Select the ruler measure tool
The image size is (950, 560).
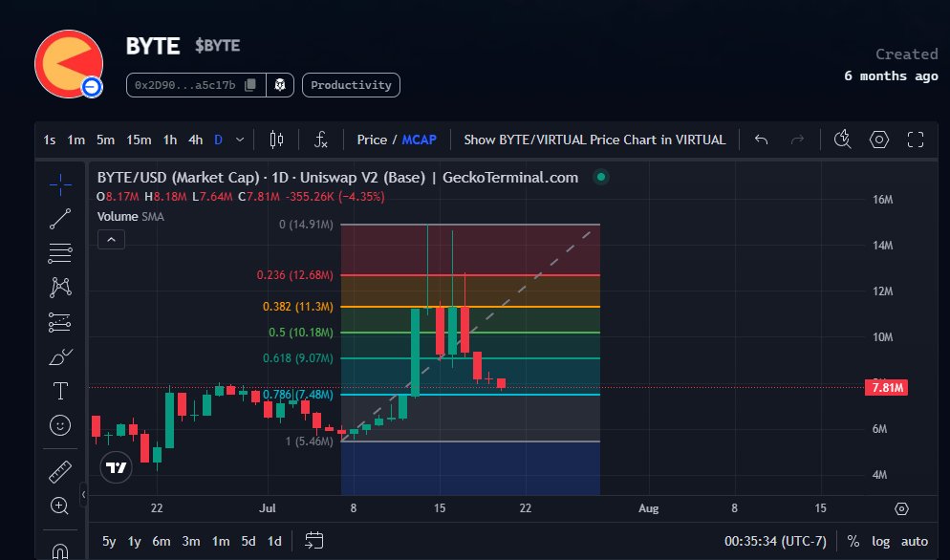pyautogui.click(x=60, y=471)
